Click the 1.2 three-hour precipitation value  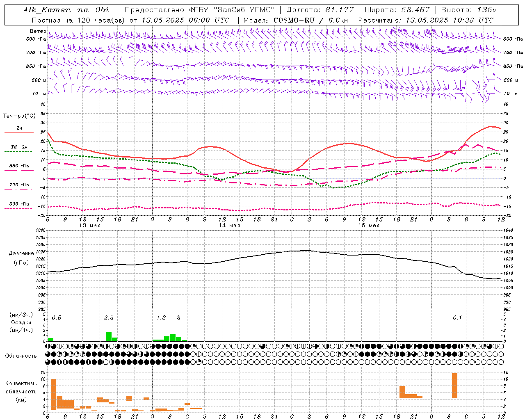coord(161,317)
